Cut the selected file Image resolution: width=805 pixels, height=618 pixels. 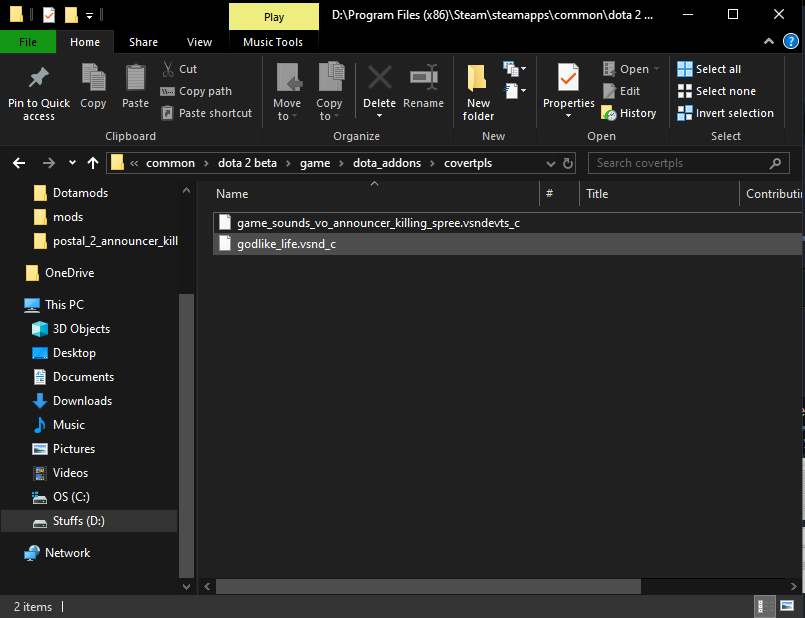click(x=179, y=69)
